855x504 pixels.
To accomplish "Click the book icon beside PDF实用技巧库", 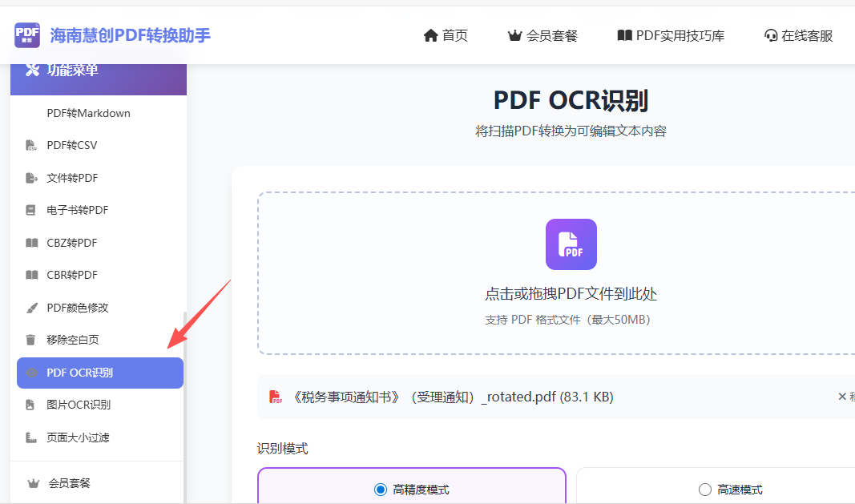I will pyautogui.click(x=624, y=35).
